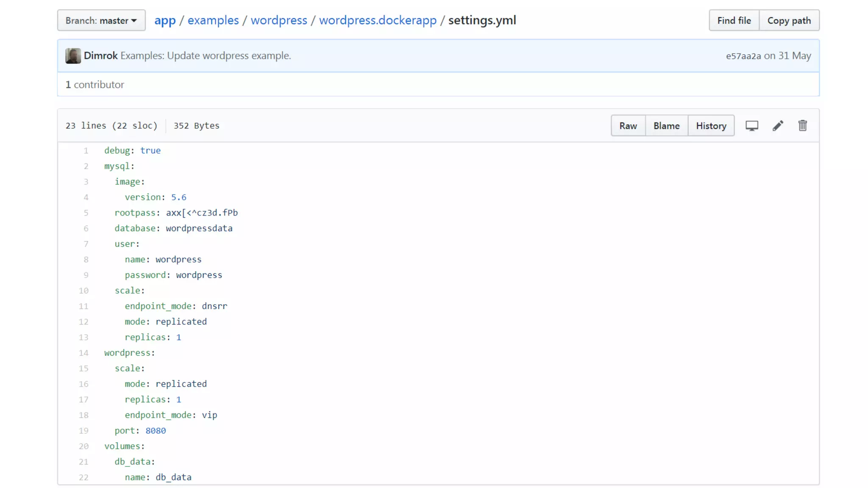Click the 1 contributor text

click(x=95, y=84)
